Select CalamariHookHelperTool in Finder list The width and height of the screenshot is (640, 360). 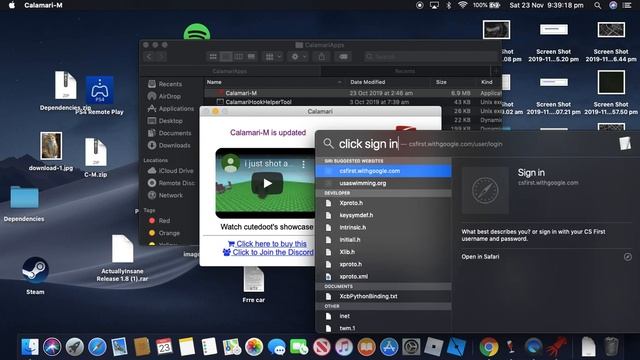[x=353, y=102]
